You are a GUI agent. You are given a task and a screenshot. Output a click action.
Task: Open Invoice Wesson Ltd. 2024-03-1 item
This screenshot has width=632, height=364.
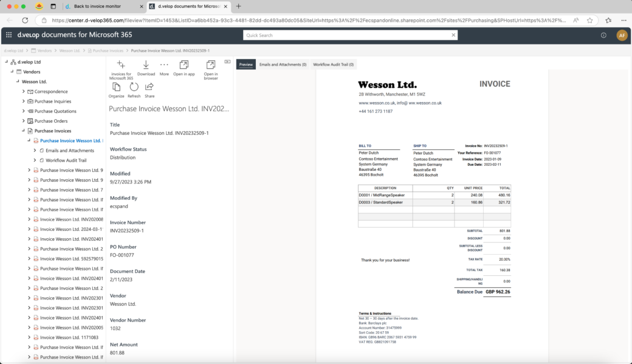coord(71,229)
